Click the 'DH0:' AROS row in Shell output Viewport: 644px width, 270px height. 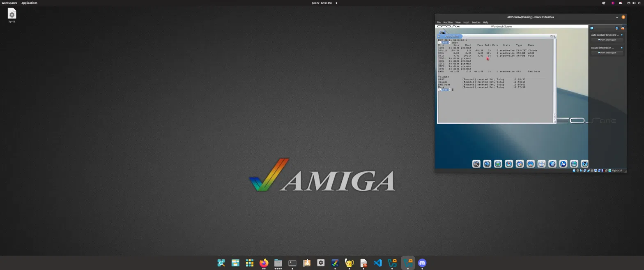coord(486,53)
